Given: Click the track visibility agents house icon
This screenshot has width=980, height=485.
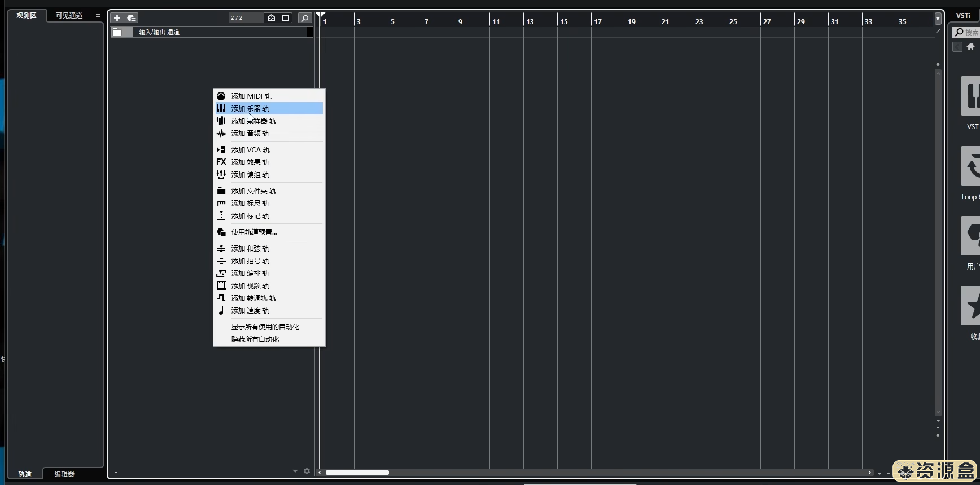Looking at the screenshot, I should pyautogui.click(x=271, y=18).
